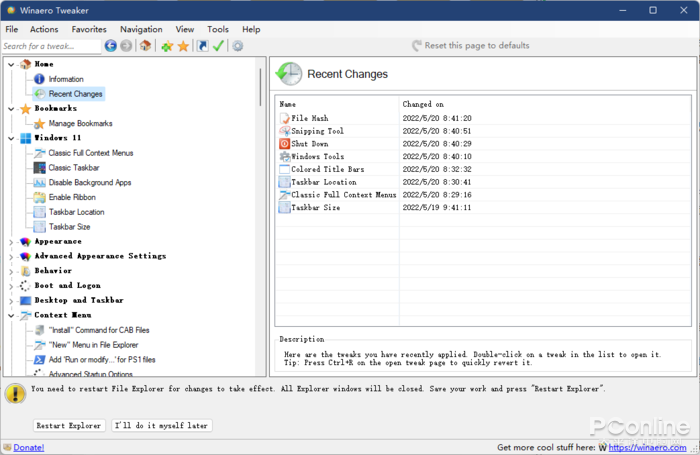Click the green checkmark toolbar icon
Image resolution: width=700 pixels, height=455 pixels.
[x=218, y=46]
